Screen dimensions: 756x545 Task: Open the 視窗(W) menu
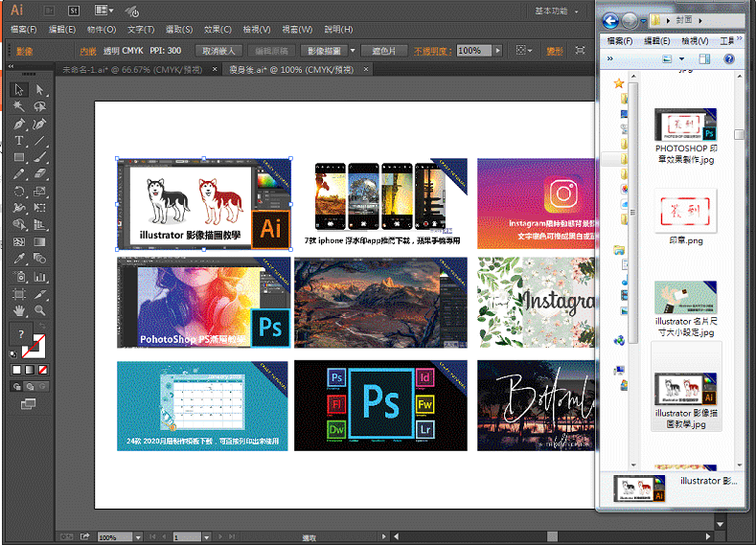pyautogui.click(x=297, y=30)
